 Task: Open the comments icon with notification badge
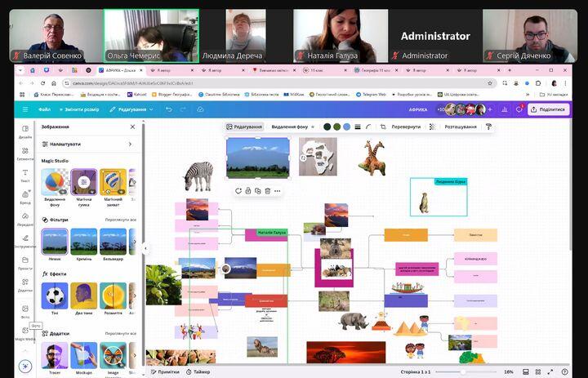click(519, 109)
